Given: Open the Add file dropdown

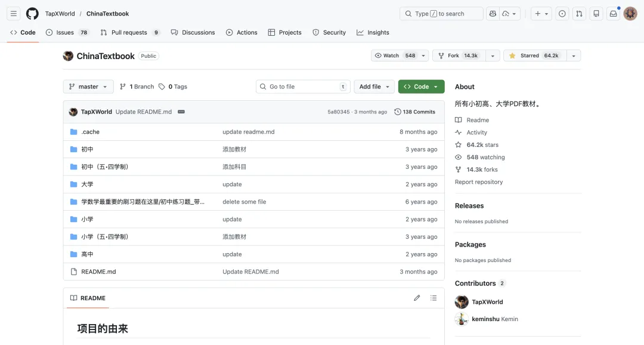Looking at the screenshot, I should 374,87.
